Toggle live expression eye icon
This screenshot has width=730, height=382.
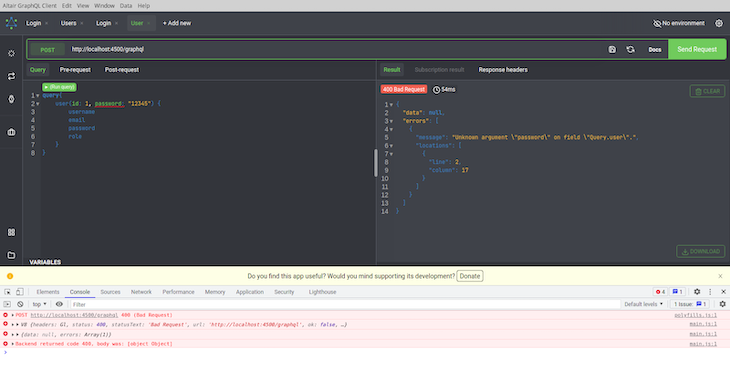pyautogui.click(x=59, y=304)
